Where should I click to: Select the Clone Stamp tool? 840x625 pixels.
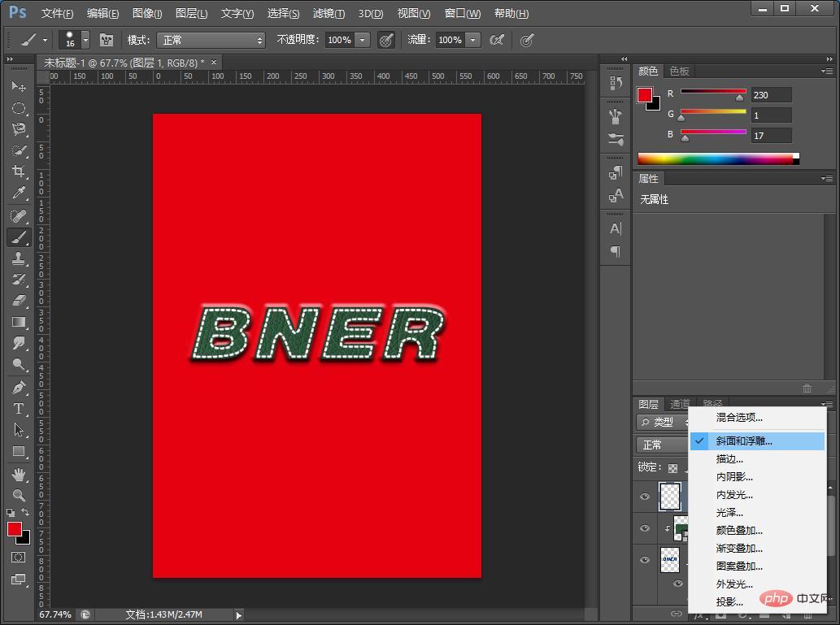18,258
